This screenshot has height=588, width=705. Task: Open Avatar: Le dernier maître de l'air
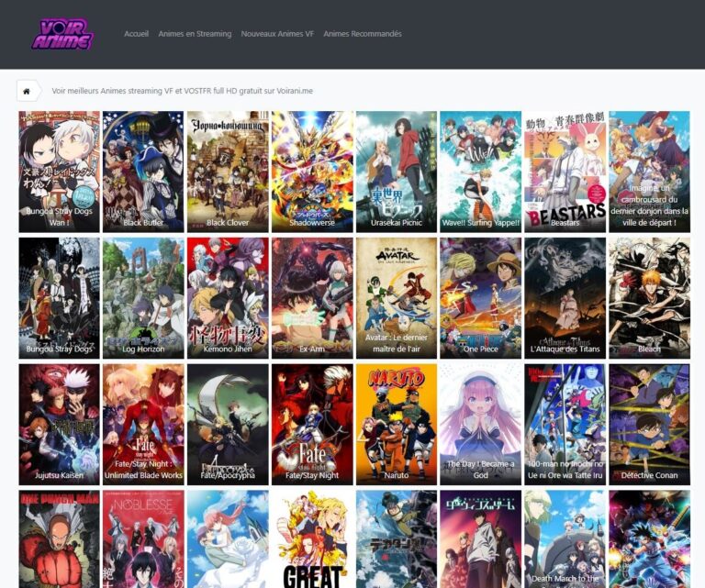pyautogui.click(x=397, y=298)
